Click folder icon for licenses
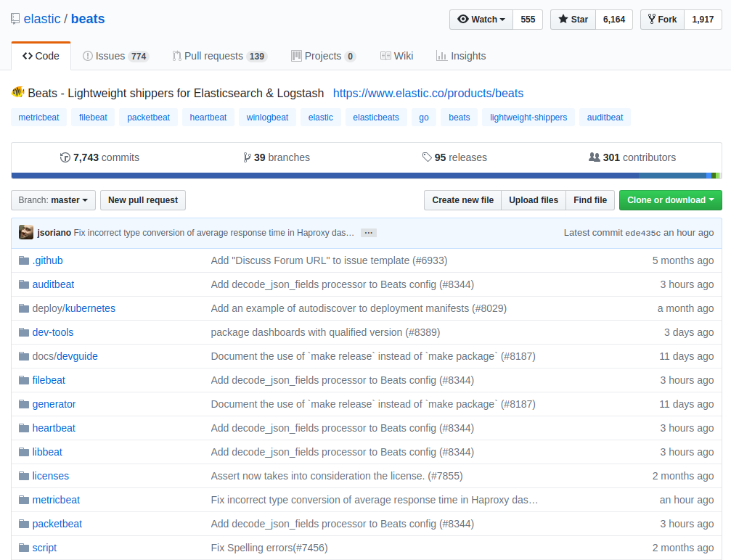 24,476
